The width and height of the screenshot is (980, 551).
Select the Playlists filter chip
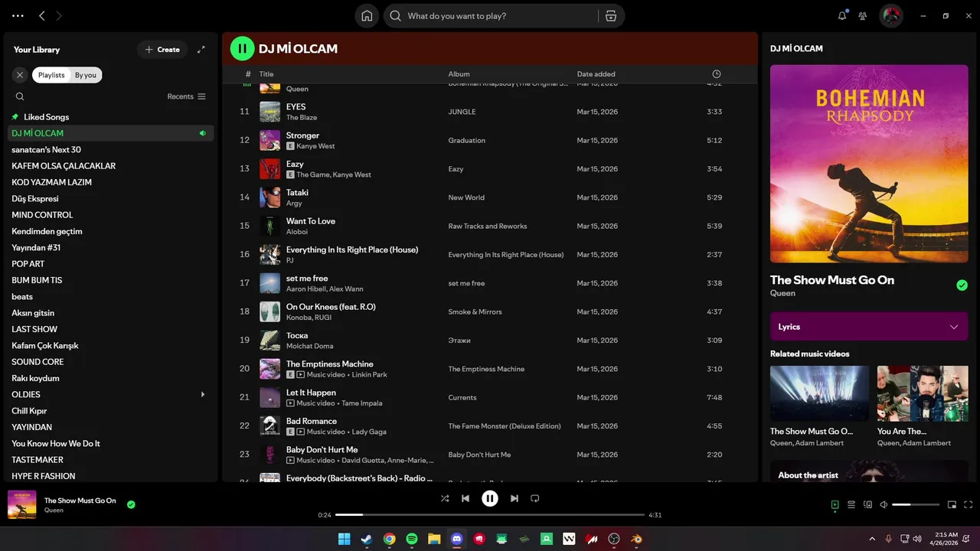coord(51,75)
